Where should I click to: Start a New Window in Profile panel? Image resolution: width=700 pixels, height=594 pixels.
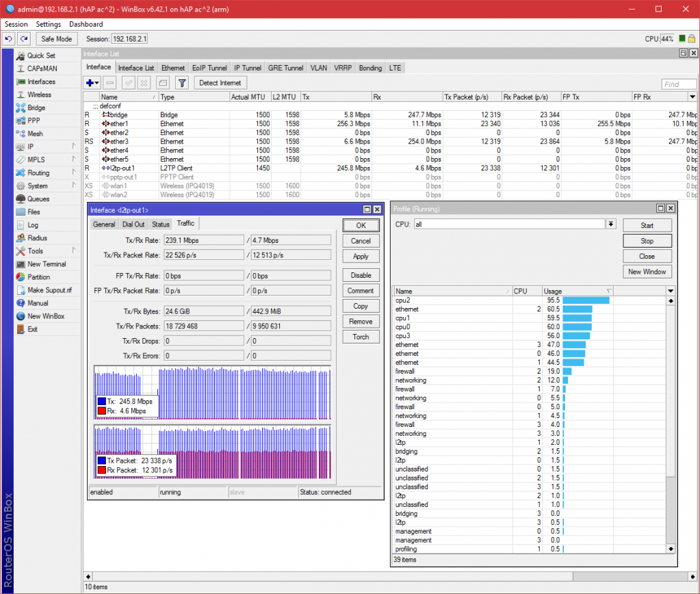[647, 271]
